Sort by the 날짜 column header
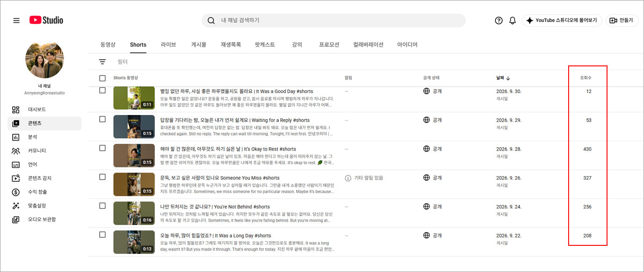The width and height of the screenshot is (644, 272). (x=503, y=78)
